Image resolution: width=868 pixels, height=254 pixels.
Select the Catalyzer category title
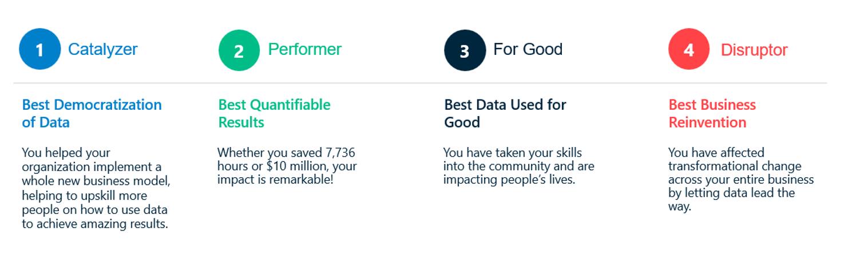pos(103,50)
